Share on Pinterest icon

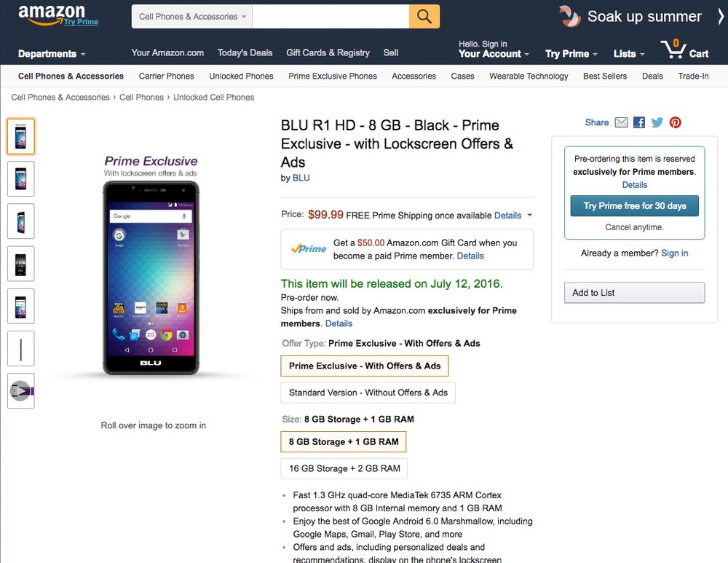(676, 122)
